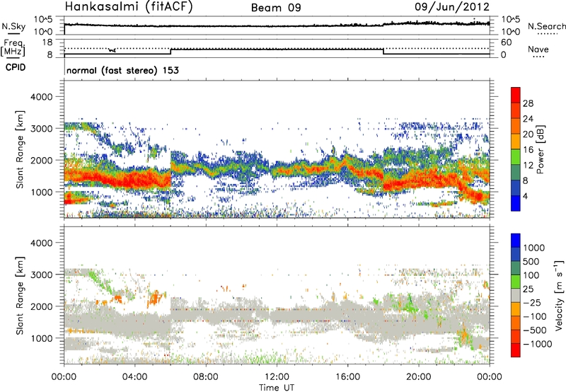Click the 'N.Sky' legend label
Viewport: 566px width, 392px height.
pos(13,26)
